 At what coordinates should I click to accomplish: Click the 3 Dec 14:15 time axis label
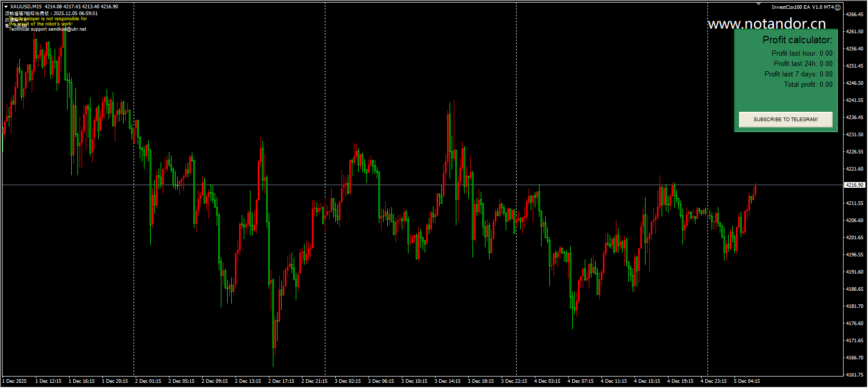pyautogui.click(x=448, y=381)
